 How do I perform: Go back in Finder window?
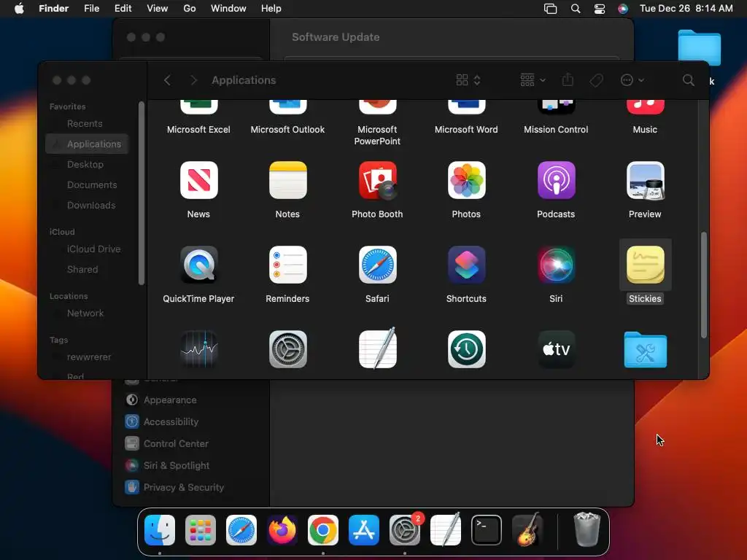(167, 80)
